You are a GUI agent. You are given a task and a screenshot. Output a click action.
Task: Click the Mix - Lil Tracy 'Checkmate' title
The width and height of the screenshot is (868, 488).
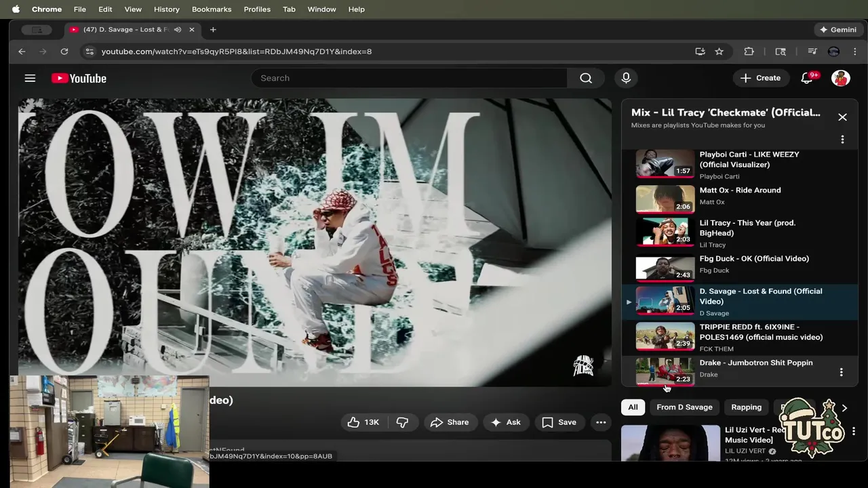pos(726,113)
